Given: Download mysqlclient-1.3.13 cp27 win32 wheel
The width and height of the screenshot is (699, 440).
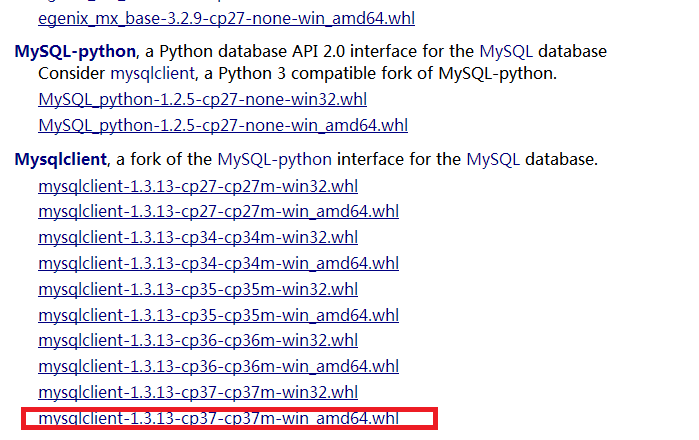Looking at the screenshot, I should point(198,186).
